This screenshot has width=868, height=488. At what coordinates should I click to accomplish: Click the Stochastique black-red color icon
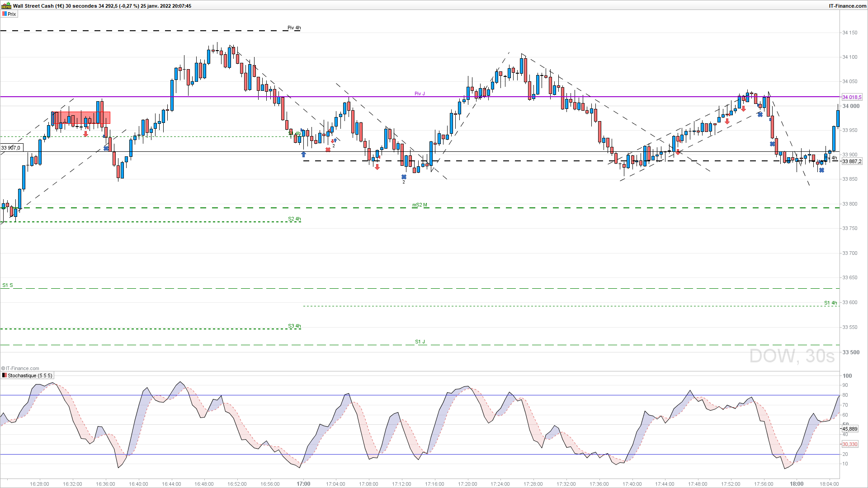pyautogui.click(x=4, y=375)
